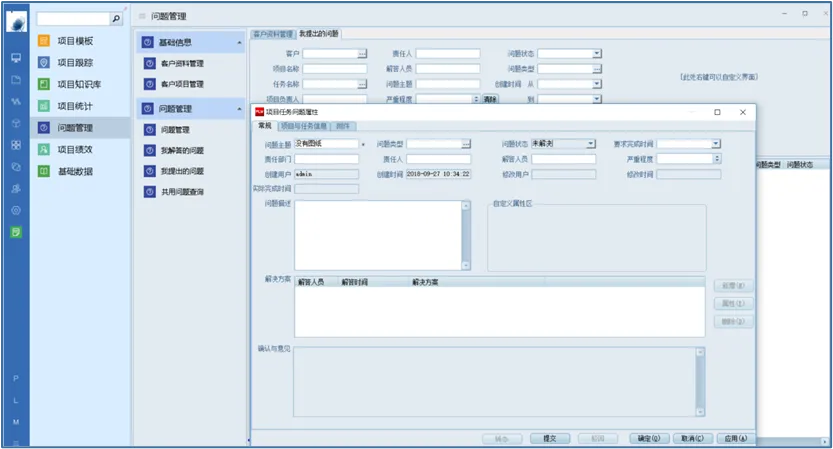
Task: Select 我提出的问题 submenu item
Action: pyautogui.click(x=182, y=171)
